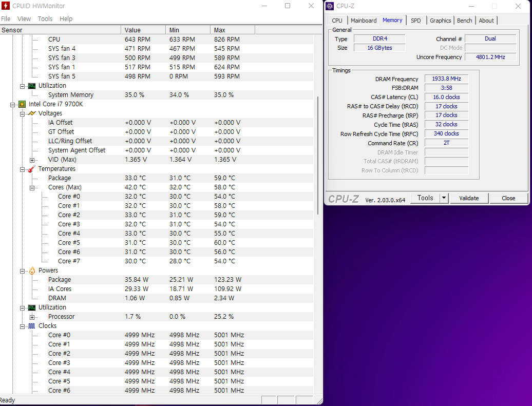Image resolution: width=532 pixels, height=406 pixels.
Task: Switch to the Mainboard tab in CPU-Z
Action: coord(364,21)
